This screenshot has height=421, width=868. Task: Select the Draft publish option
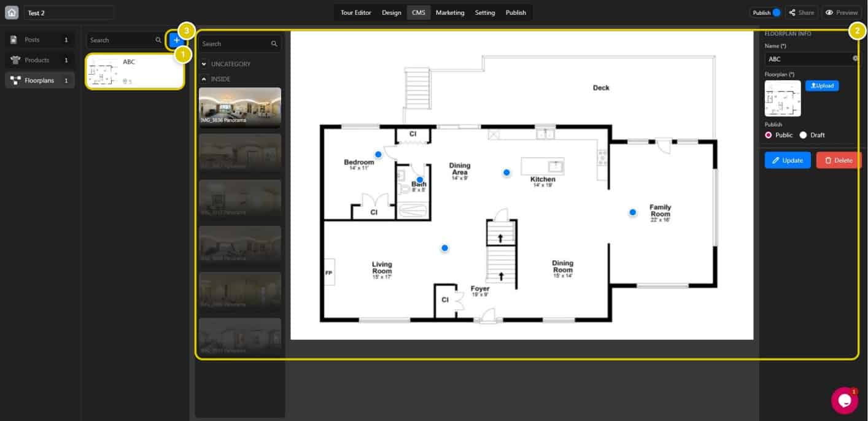[803, 135]
